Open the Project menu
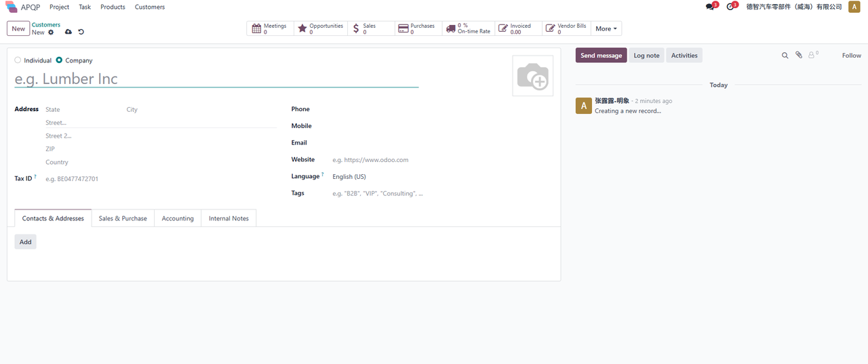Image resolution: width=868 pixels, height=364 pixels. 59,7
